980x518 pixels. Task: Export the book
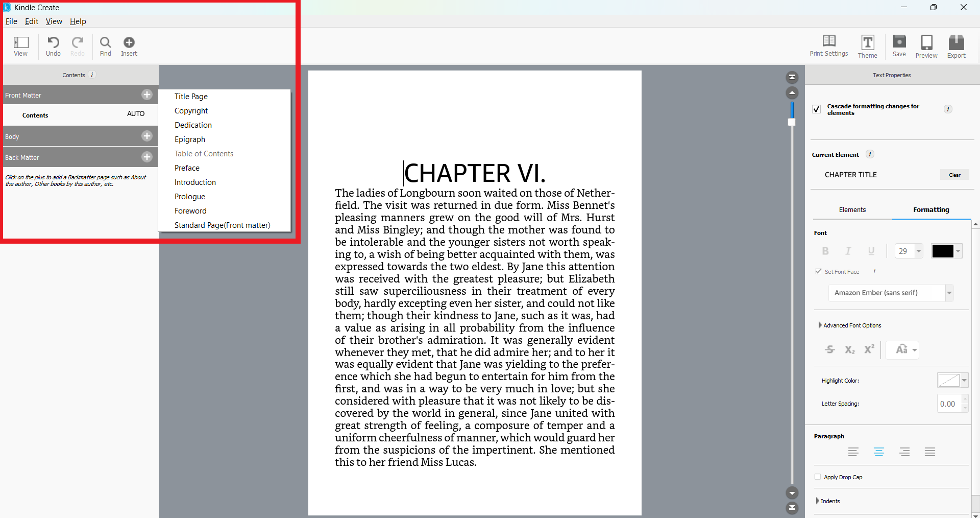(957, 46)
